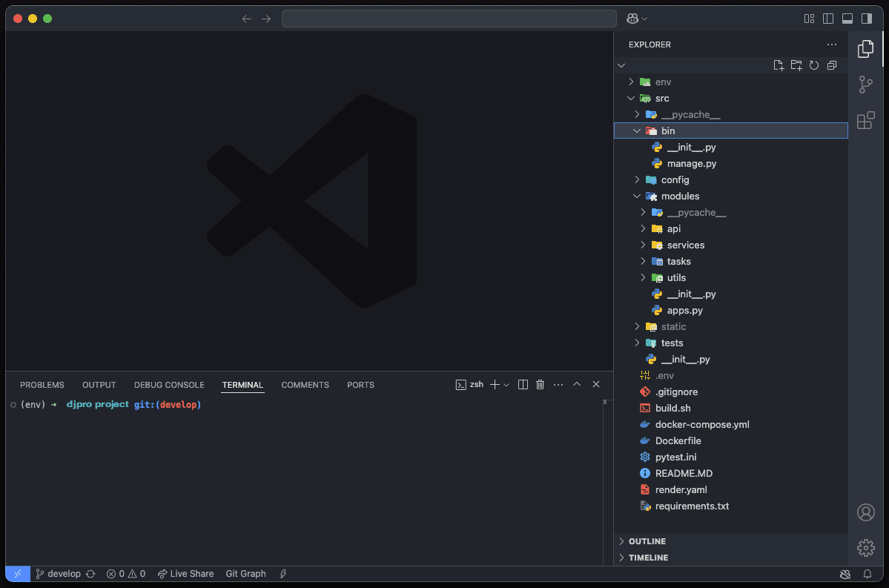
Task: Click the command center search field
Action: pos(449,19)
